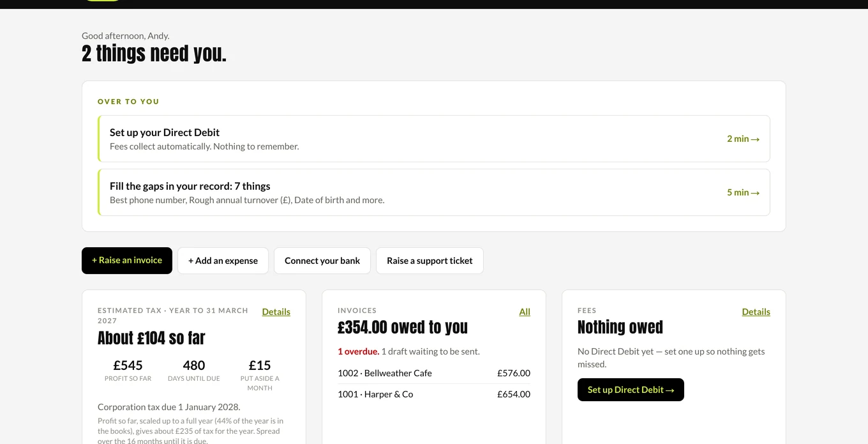This screenshot has width=868, height=444.
Task: Open Fill the gaps in your record task
Action: pyautogui.click(x=434, y=192)
